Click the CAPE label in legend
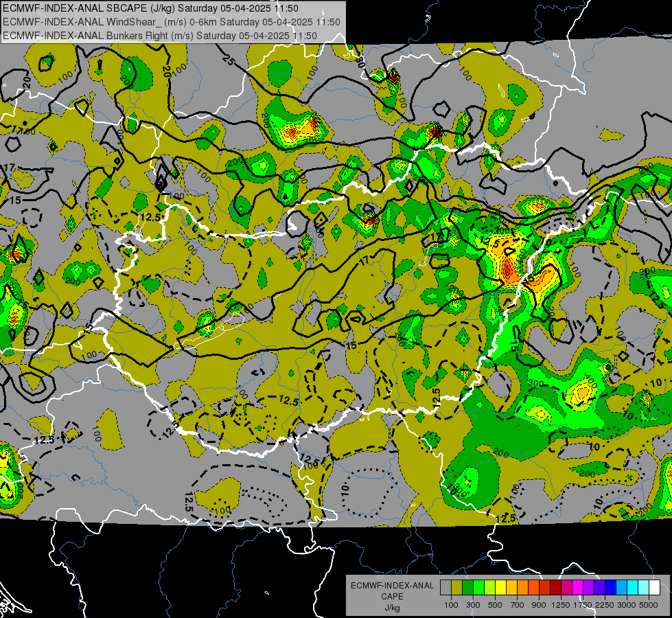Image resolution: width=672 pixels, height=618 pixels. [x=392, y=596]
